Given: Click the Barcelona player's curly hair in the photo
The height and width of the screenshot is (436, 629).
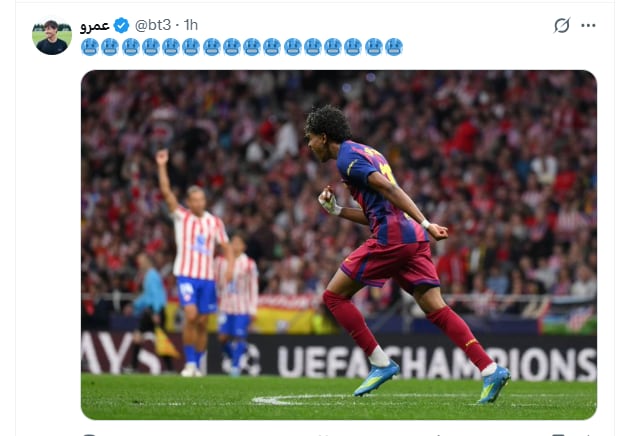Looking at the screenshot, I should tap(329, 122).
